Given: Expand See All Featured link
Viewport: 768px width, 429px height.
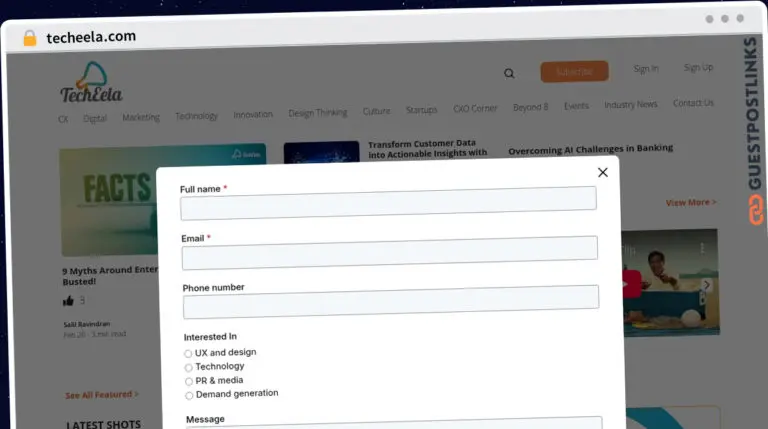Looking at the screenshot, I should [102, 395].
